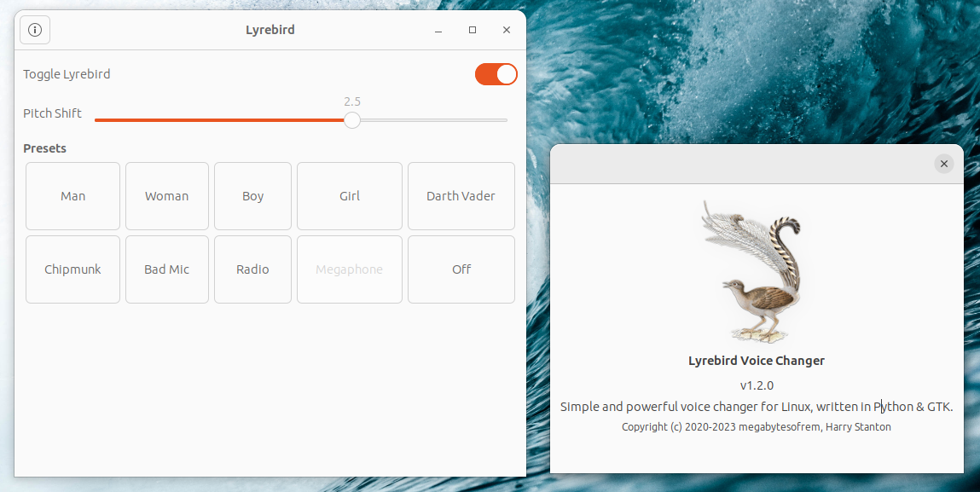Select the Woman preset
Viewport: 980px width, 492px height.
167,196
